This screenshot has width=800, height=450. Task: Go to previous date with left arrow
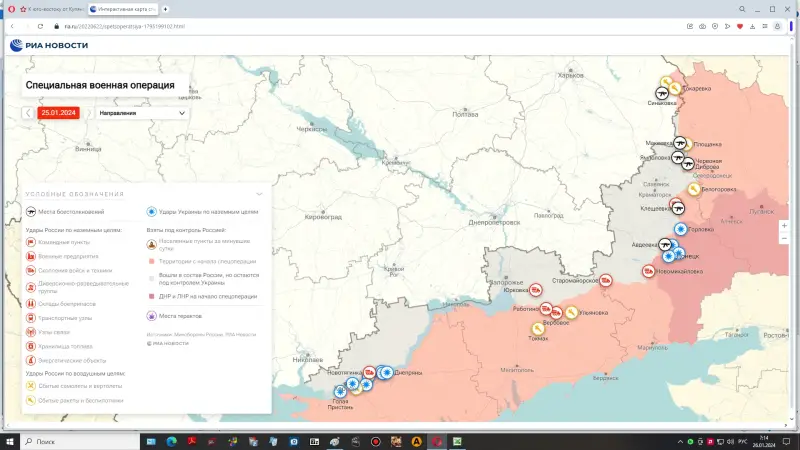tap(29, 113)
